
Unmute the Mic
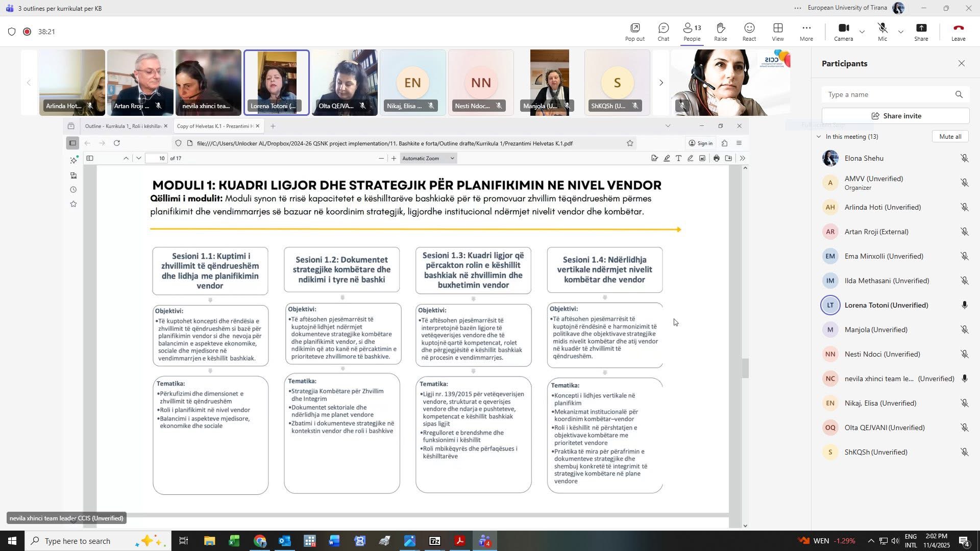click(x=882, y=32)
